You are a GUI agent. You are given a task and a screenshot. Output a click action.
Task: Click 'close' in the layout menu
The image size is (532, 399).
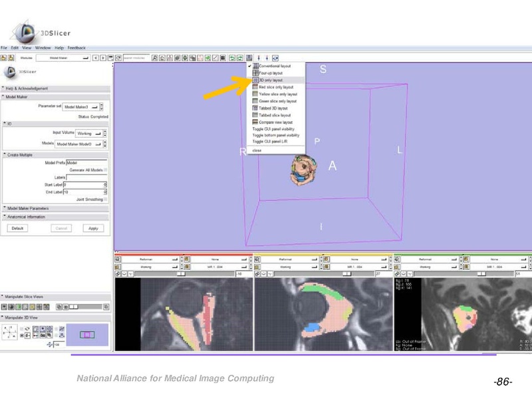[275, 150]
